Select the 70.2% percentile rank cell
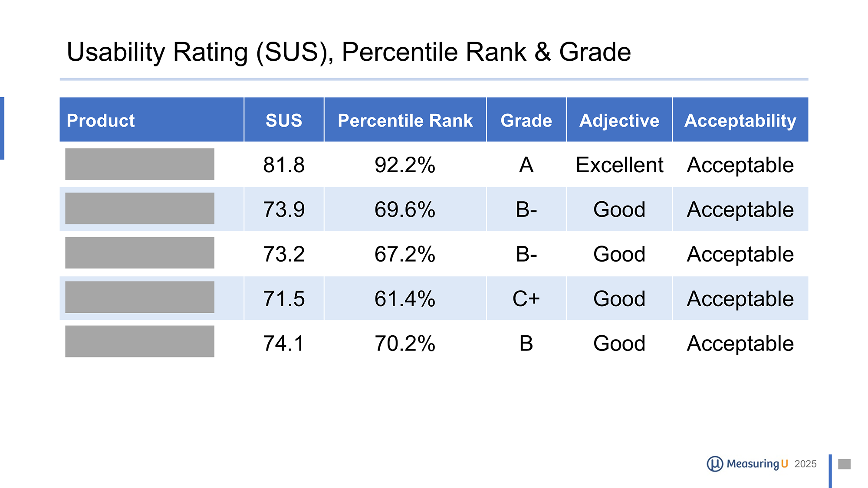The width and height of the screenshot is (868, 488). click(x=405, y=343)
